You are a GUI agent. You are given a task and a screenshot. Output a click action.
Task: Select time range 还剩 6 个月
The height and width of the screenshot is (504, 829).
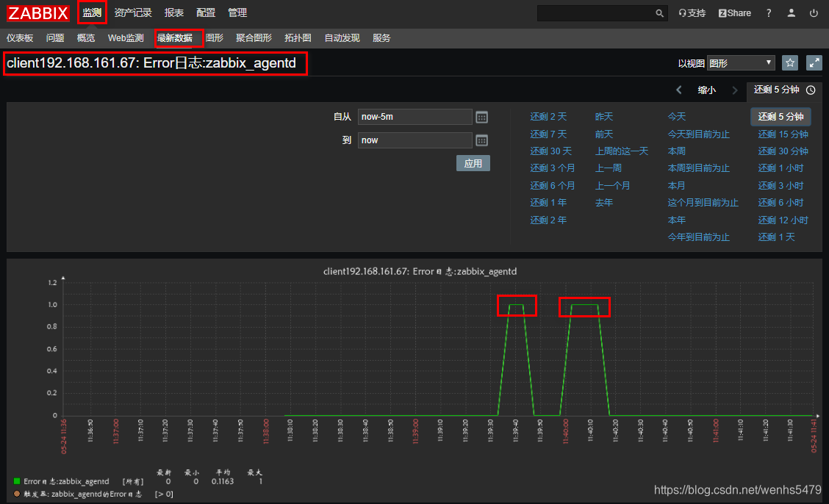(553, 185)
